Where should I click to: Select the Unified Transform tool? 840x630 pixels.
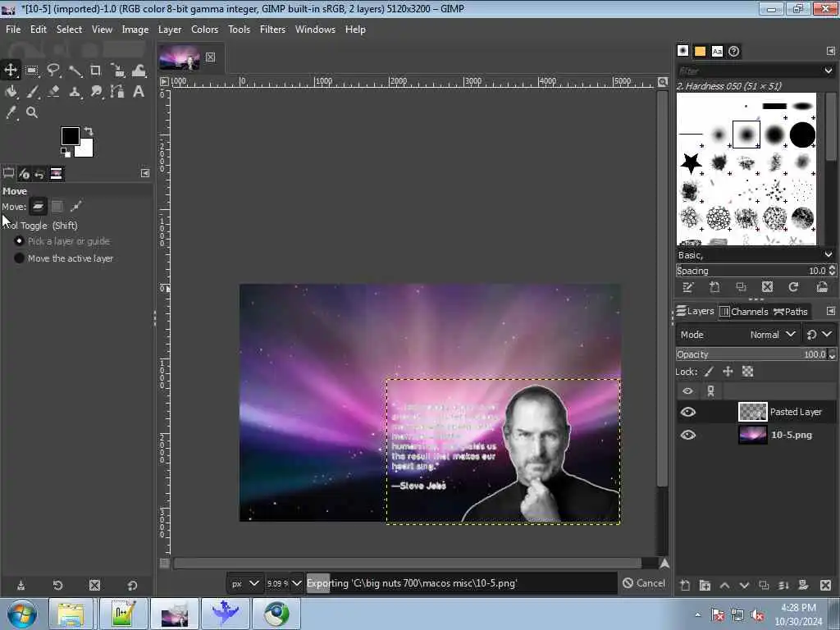coord(117,71)
